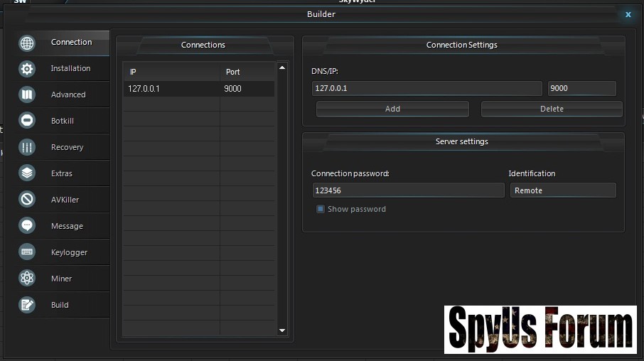Focus the Connection password field

coord(408,190)
